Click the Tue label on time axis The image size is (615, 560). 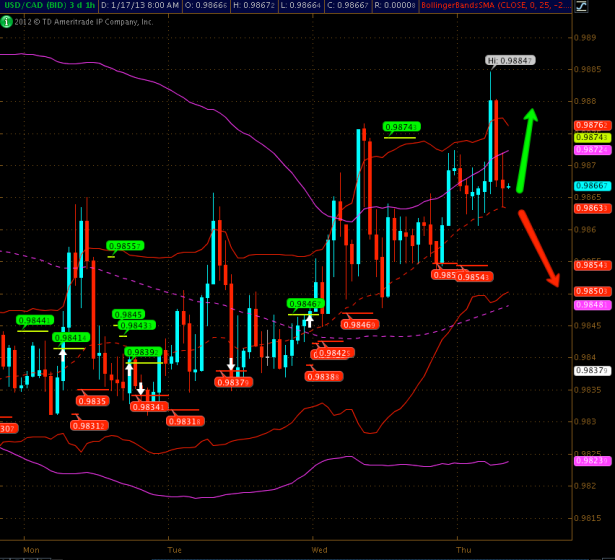pyautogui.click(x=175, y=550)
